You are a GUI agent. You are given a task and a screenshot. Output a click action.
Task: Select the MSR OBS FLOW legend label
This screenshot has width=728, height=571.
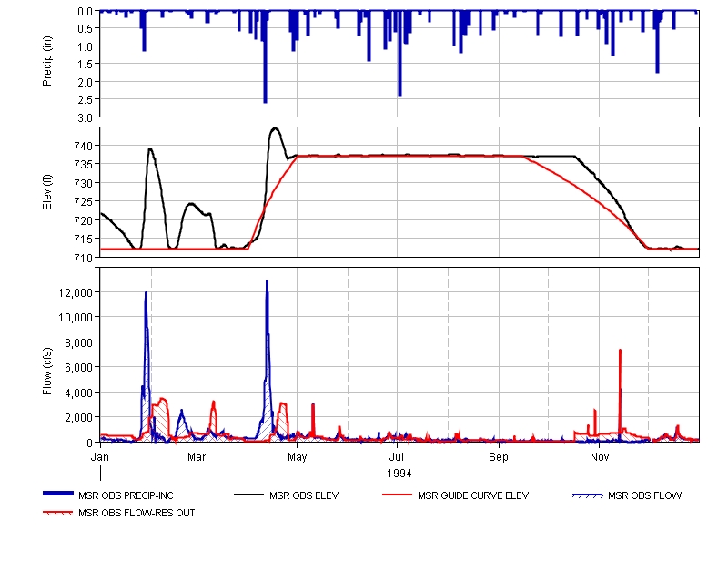644,496
